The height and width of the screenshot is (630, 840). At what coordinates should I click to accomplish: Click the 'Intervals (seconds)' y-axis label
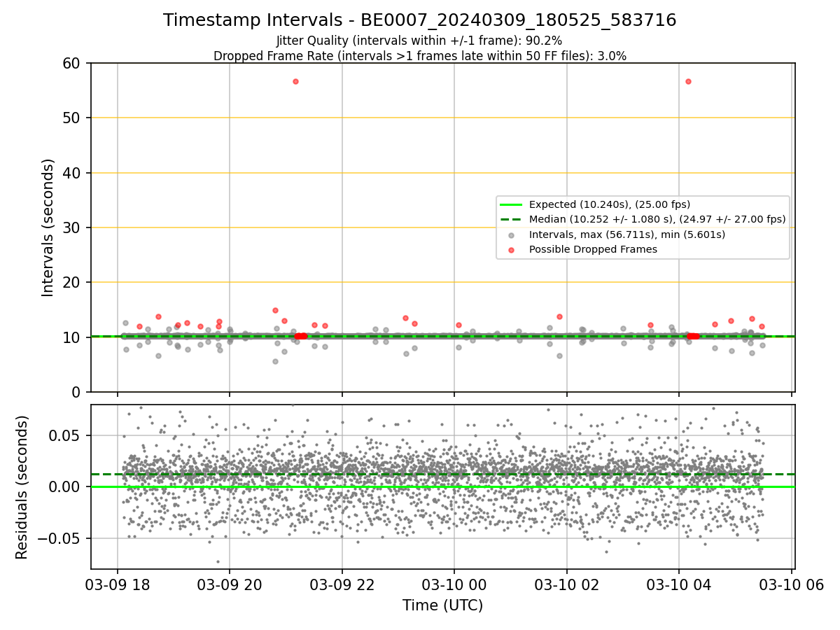click(48, 227)
